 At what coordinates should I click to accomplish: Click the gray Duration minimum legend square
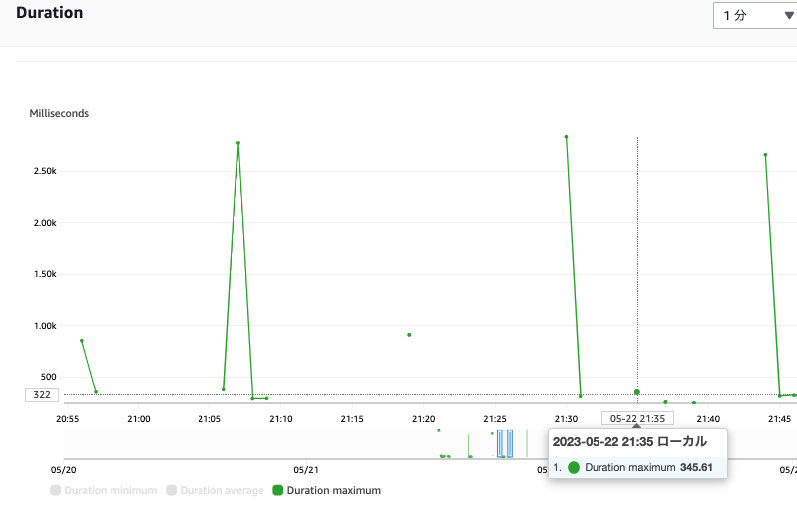tap(56, 490)
